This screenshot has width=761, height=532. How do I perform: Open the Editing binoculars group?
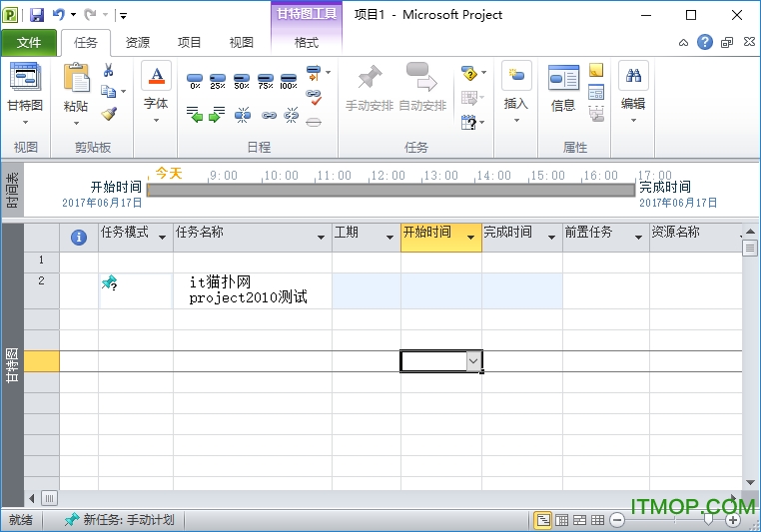tap(633, 92)
